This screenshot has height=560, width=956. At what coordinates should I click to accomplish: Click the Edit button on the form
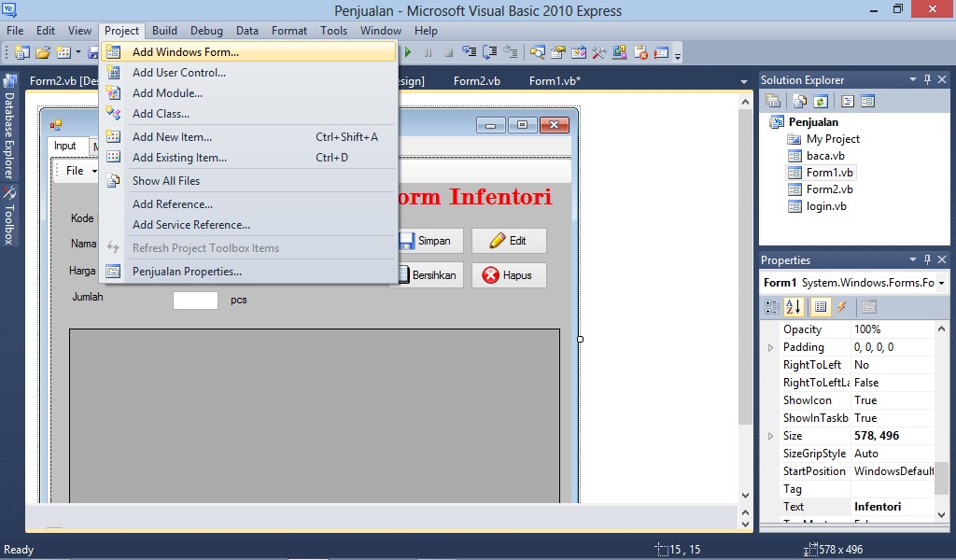point(509,241)
